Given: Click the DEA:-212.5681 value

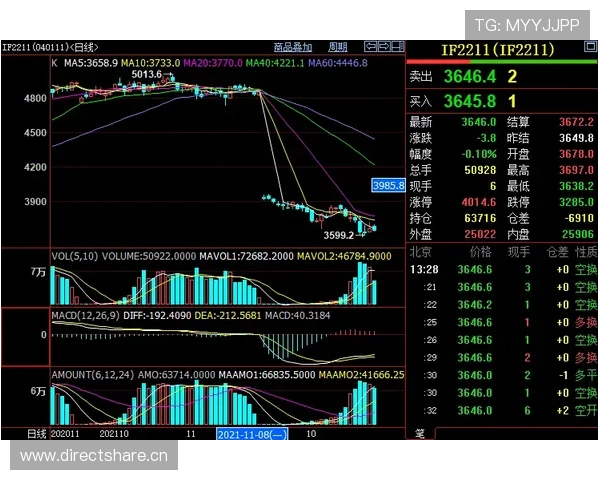Looking at the screenshot, I should pyautogui.click(x=228, y=315).
